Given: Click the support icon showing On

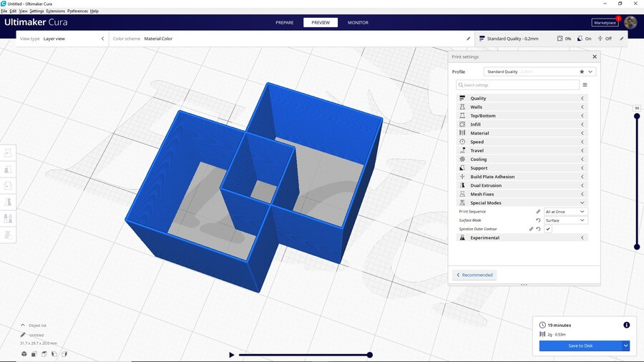Looking at the screenshot, I should pos(580,38).
